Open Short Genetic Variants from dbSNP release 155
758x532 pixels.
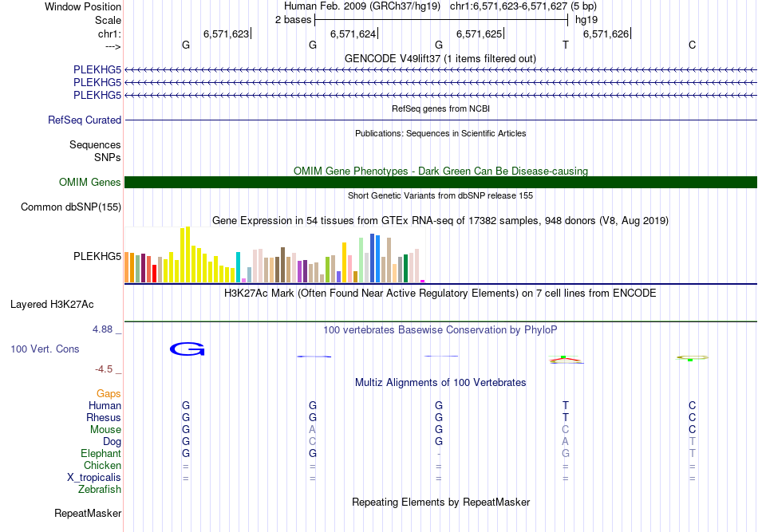point(440,195)
